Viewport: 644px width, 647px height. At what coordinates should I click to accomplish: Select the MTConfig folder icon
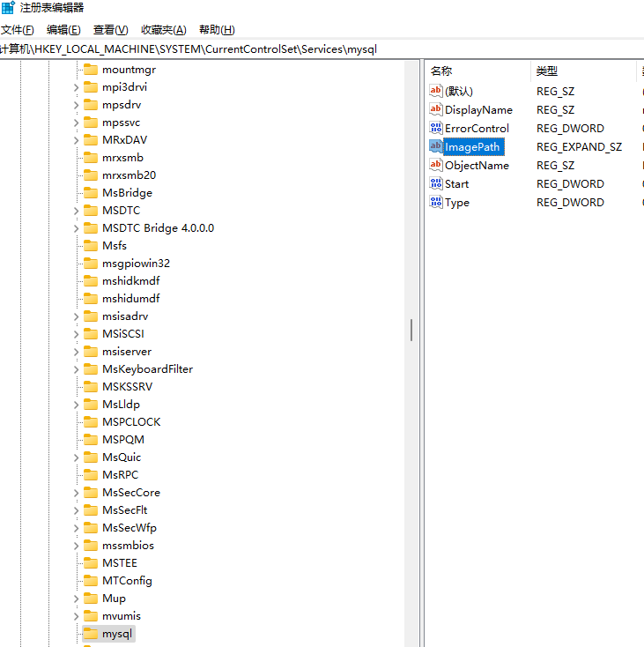click(90, 581)
